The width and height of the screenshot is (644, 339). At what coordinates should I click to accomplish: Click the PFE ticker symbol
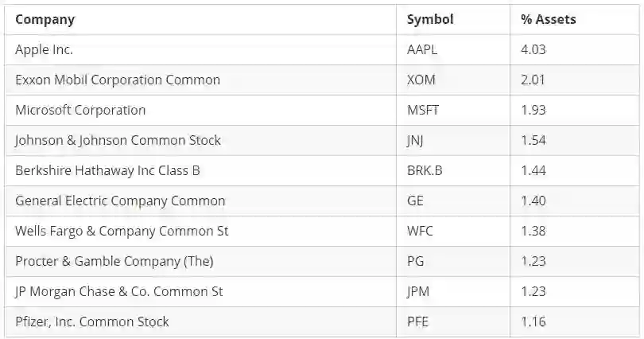coord(418,321)
